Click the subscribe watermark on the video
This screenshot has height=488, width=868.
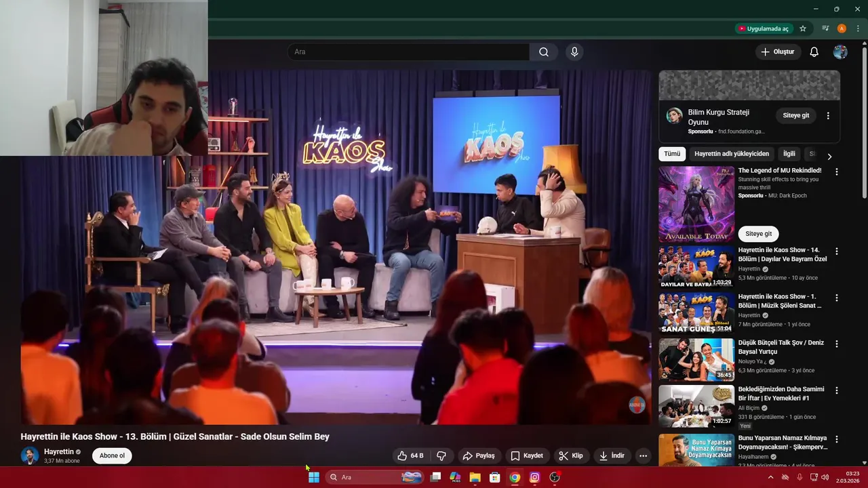click(637, 405)
